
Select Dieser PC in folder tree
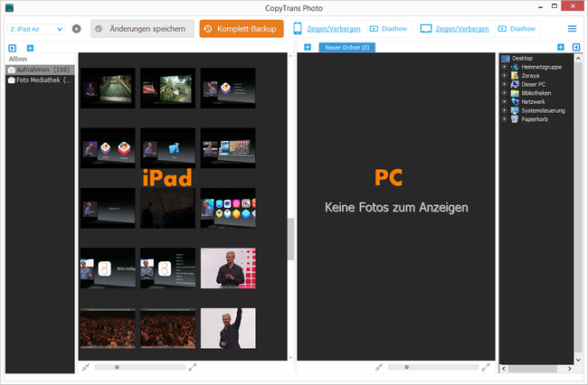click(533, 84)
